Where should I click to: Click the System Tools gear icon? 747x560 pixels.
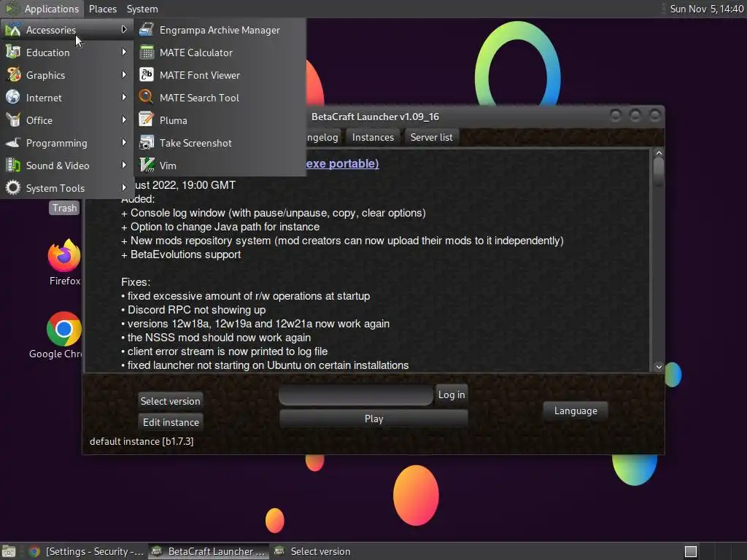pyautogui.click(x=13, y=187)
